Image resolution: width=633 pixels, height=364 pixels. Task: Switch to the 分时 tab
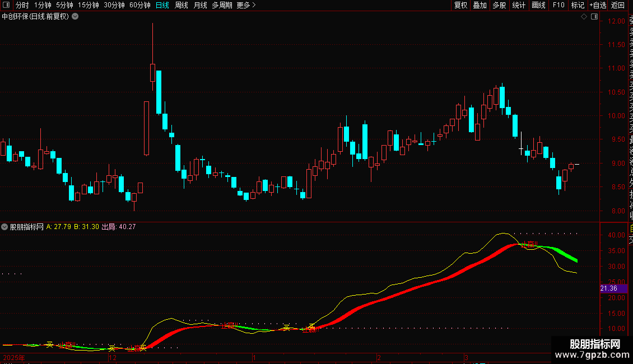(22, 5)
